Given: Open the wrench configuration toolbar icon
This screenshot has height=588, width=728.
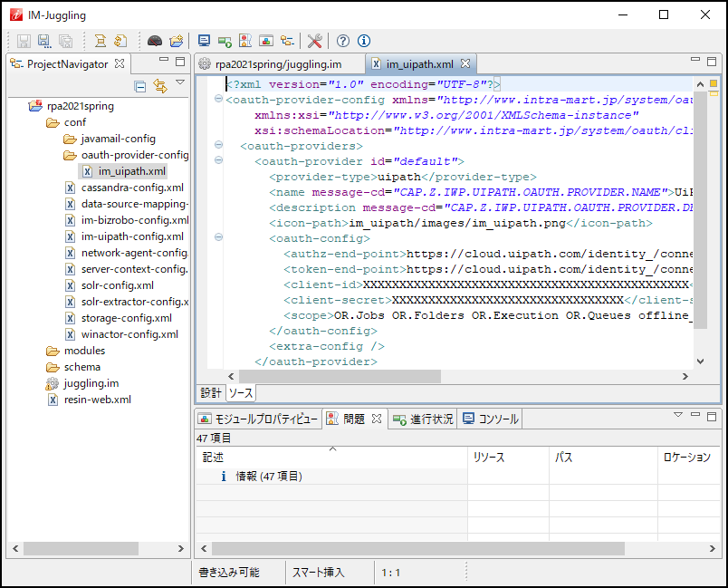Looking at the screenshot, I should 314,41.
